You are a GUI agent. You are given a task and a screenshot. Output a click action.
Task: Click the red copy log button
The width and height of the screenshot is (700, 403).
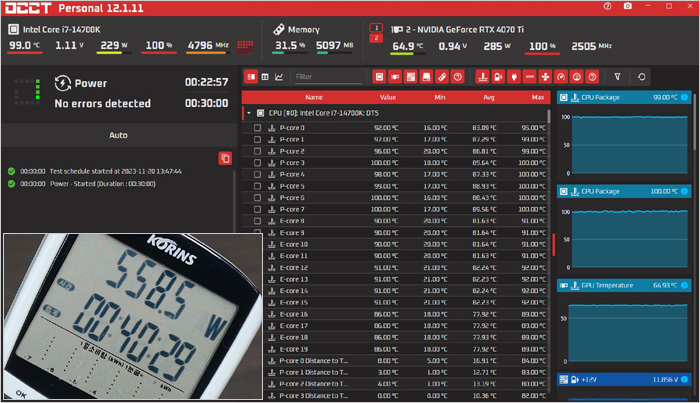point(225,158)
